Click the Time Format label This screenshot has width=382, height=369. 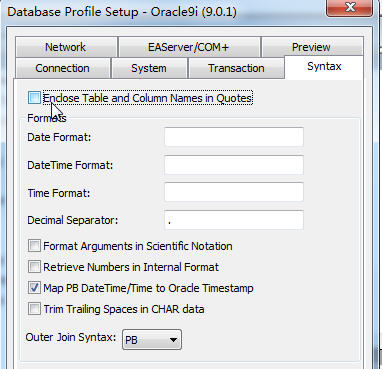pyautogui.click(x=59, y=193)
